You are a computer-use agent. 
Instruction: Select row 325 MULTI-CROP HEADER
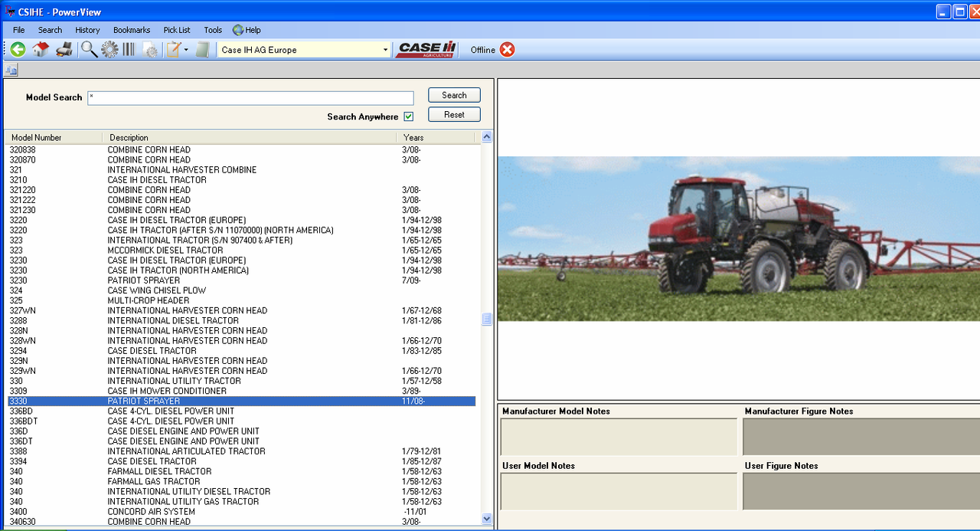(x=241, y=300)
